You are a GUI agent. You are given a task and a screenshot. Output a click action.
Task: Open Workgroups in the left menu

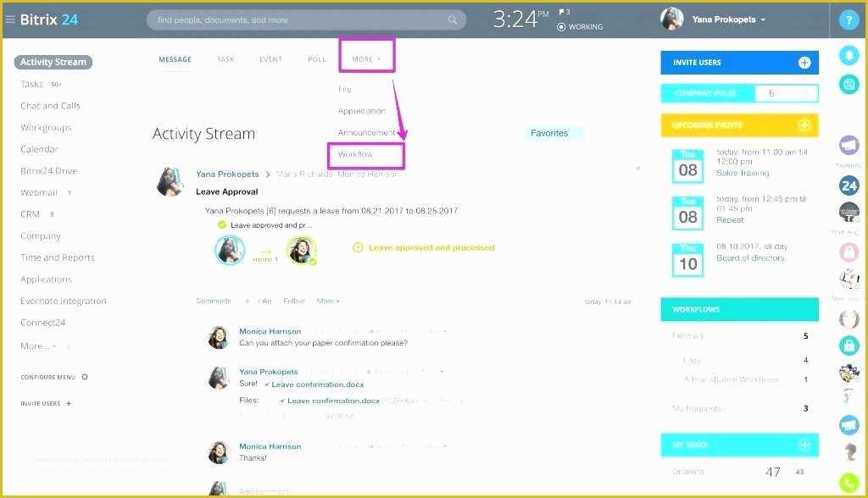46,127
